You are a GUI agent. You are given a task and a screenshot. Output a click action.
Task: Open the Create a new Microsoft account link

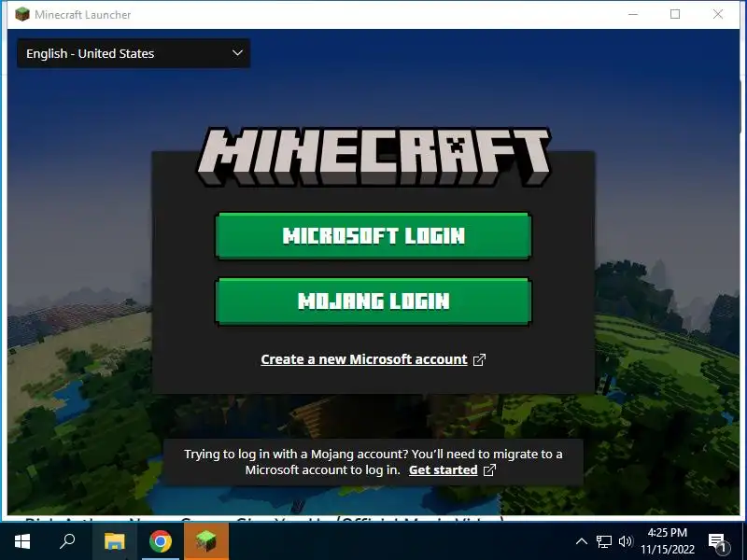pos(364,359)
